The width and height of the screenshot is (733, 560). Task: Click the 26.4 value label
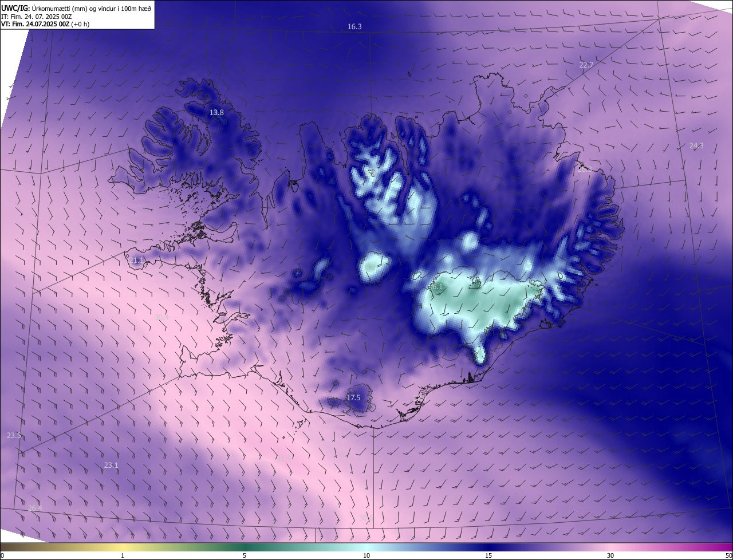click(35, 508)
